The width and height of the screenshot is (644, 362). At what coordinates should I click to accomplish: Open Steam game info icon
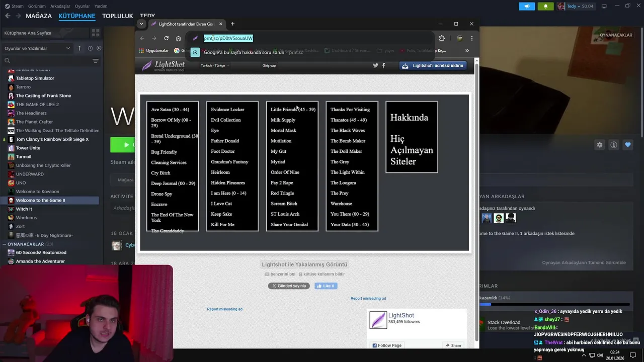[x=614, y=145]
